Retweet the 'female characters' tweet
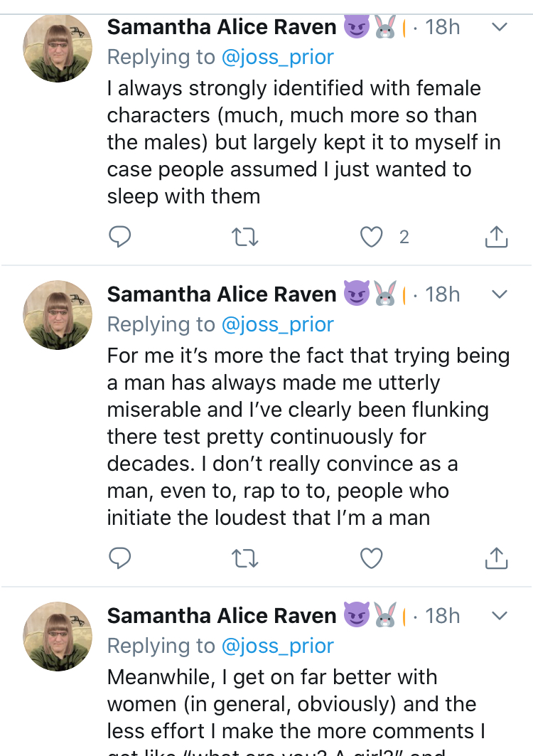The width and height of the screenshot is (533, 756). coord(244,238)
